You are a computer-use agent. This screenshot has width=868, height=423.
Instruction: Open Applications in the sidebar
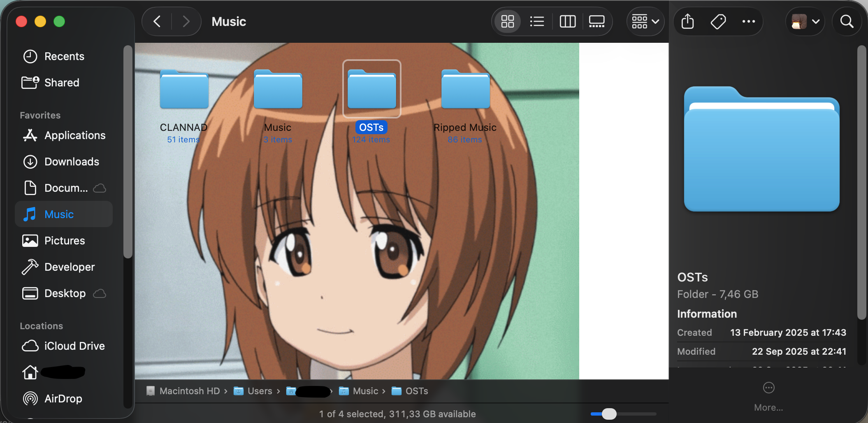coord(64,135)
